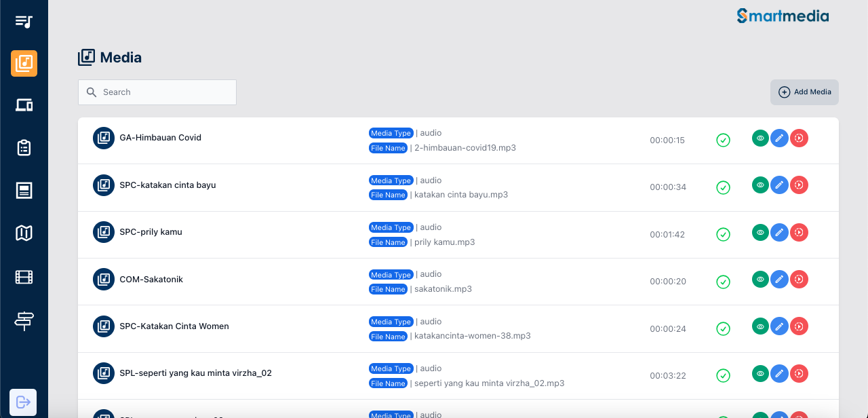Click the layout template sidebar icon
868x418 pixels.
point(24,191)
